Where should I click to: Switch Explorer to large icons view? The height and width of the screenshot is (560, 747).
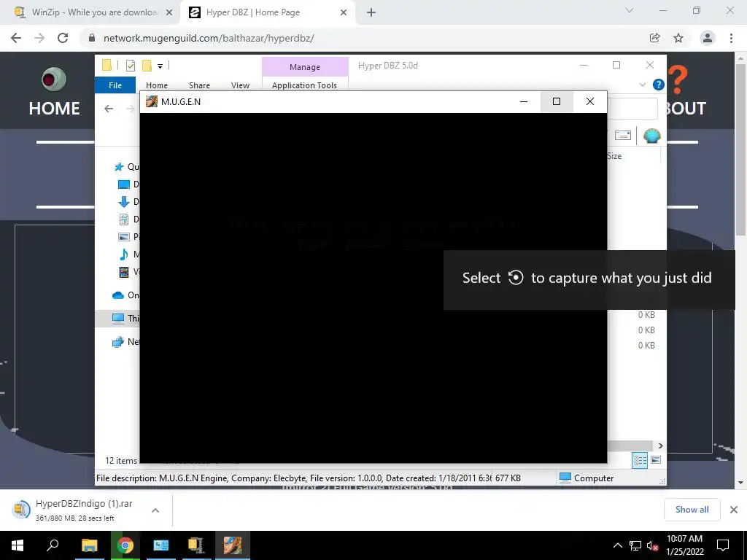(656, 460)
